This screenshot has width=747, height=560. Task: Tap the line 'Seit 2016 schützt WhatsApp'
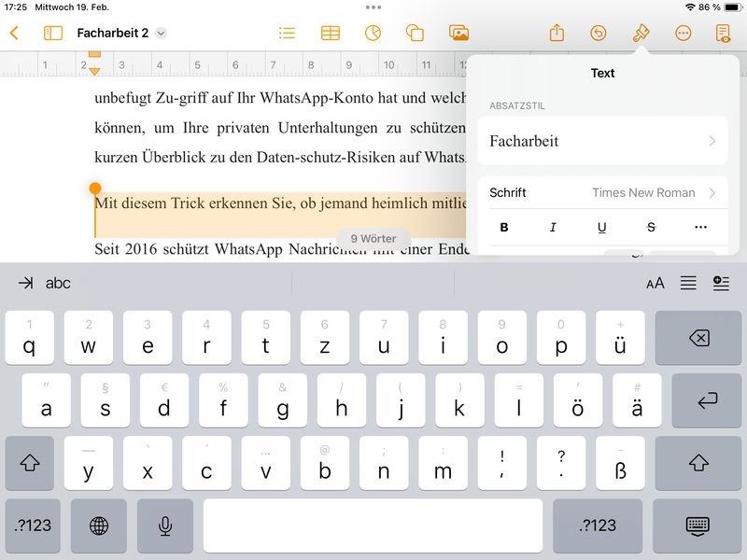(x=280, y=249)
